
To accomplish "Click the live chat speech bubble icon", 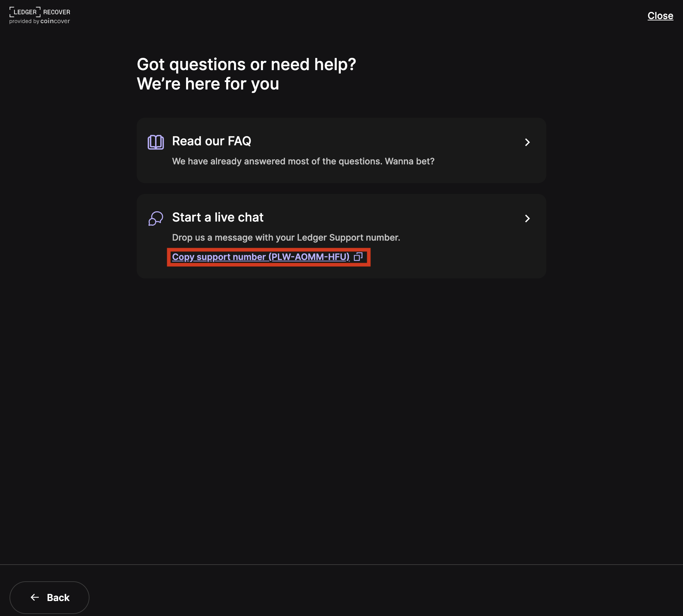I will pyautogui.click(x=155, y=218).
